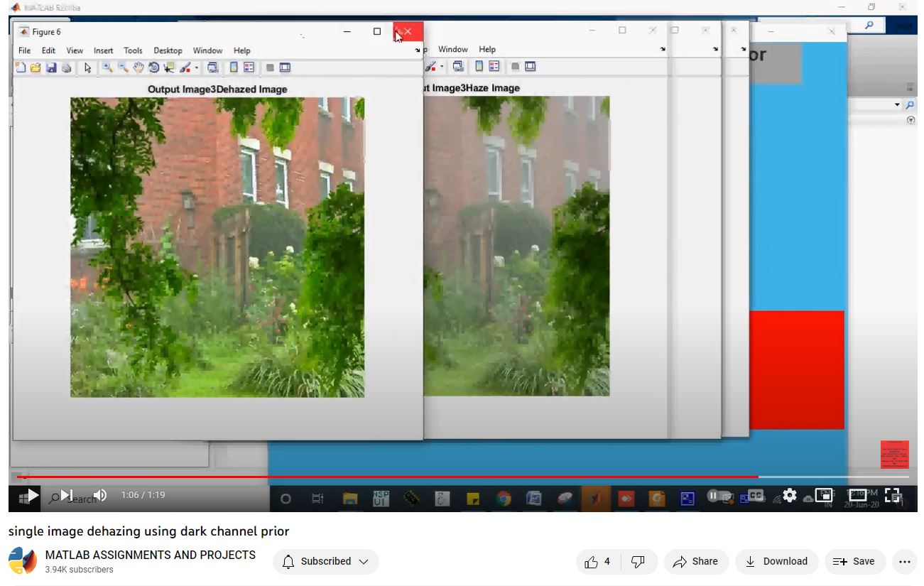Image resolution: width=924 pixels, height=586 pixels.
Task: Open MATLAB ASSIGNMENTS AND PROJECTS channel link
Action: 151,555
